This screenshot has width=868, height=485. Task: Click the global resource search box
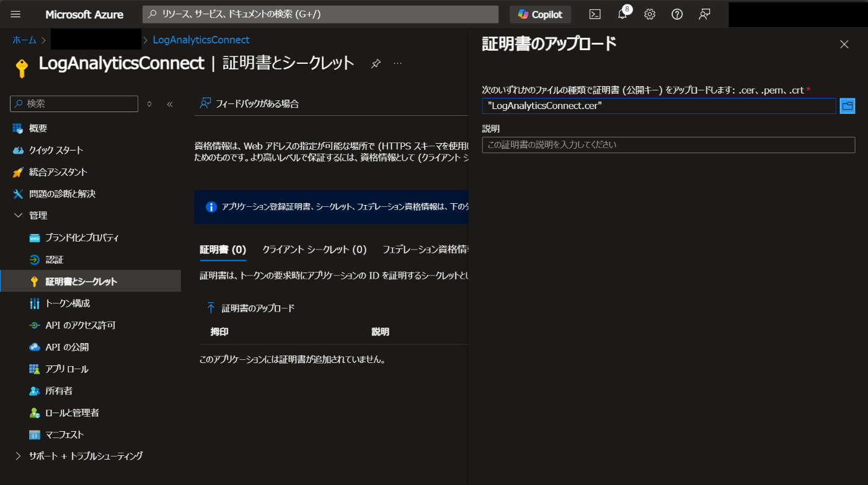point(321,14)
